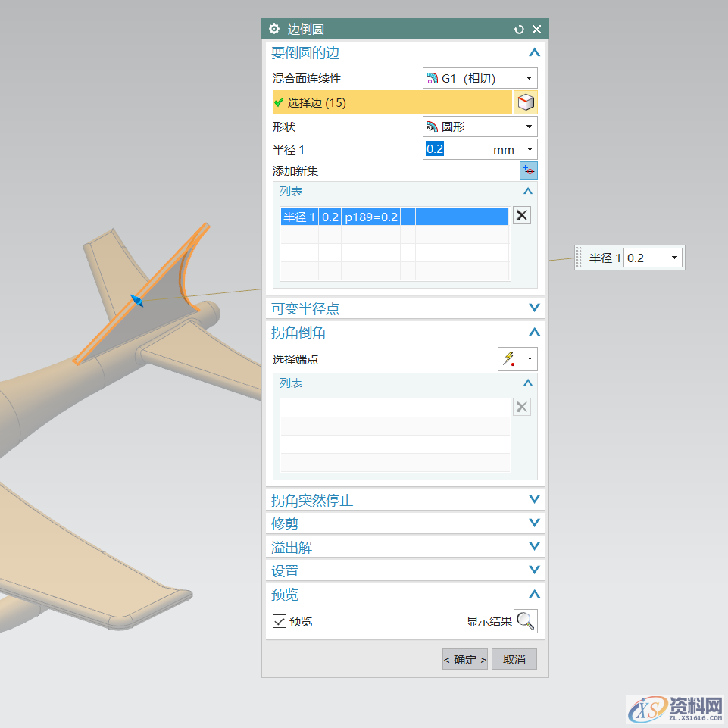The image size is (728, 728).
Task: Close the 边倒圆 dialog
Action: coord(536,29)
